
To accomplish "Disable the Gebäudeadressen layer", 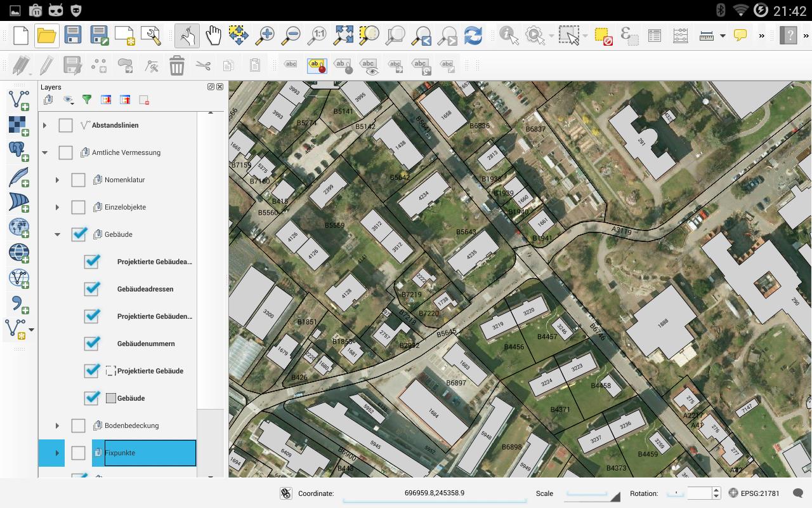I will coord(92,288).
